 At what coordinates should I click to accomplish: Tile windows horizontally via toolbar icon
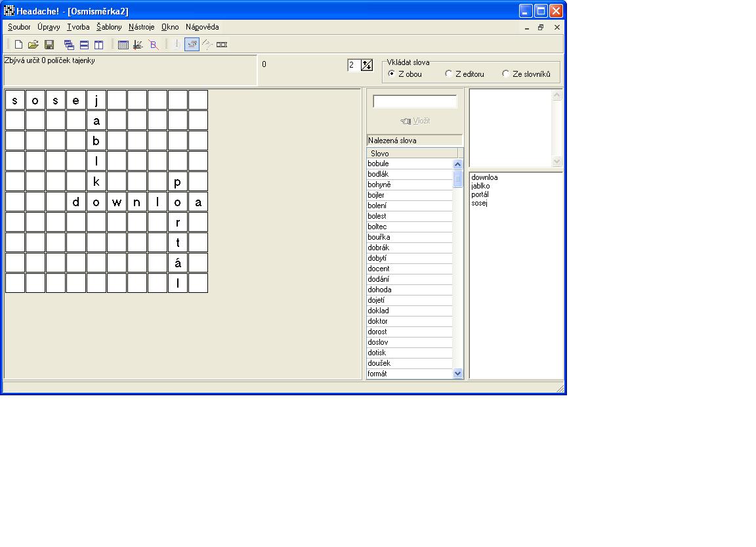click(84, 45)
